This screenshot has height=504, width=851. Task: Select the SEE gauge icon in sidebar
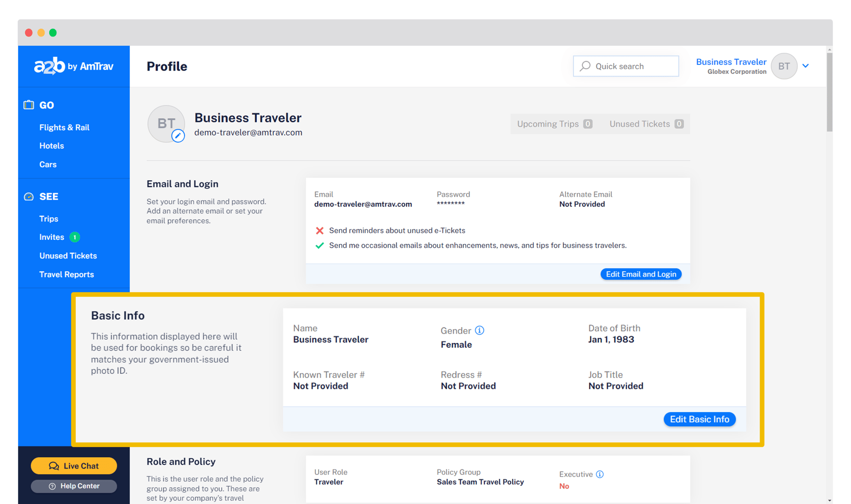click(x=28, y=196)
